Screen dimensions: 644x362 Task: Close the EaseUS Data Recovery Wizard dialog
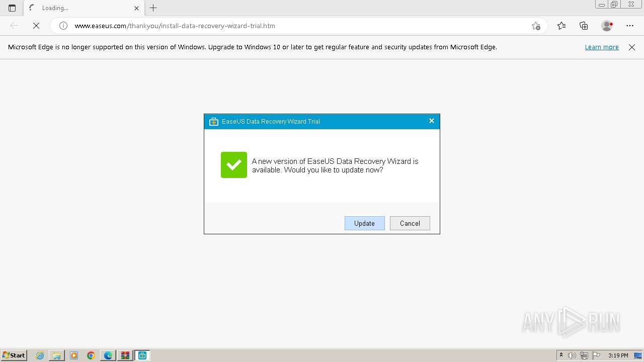click(x=431, y=121)
